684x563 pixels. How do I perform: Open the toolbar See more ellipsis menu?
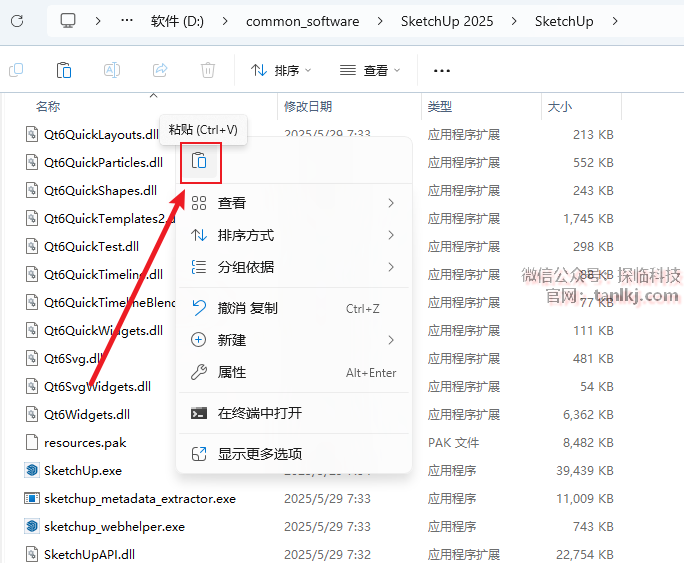(441, 71)
